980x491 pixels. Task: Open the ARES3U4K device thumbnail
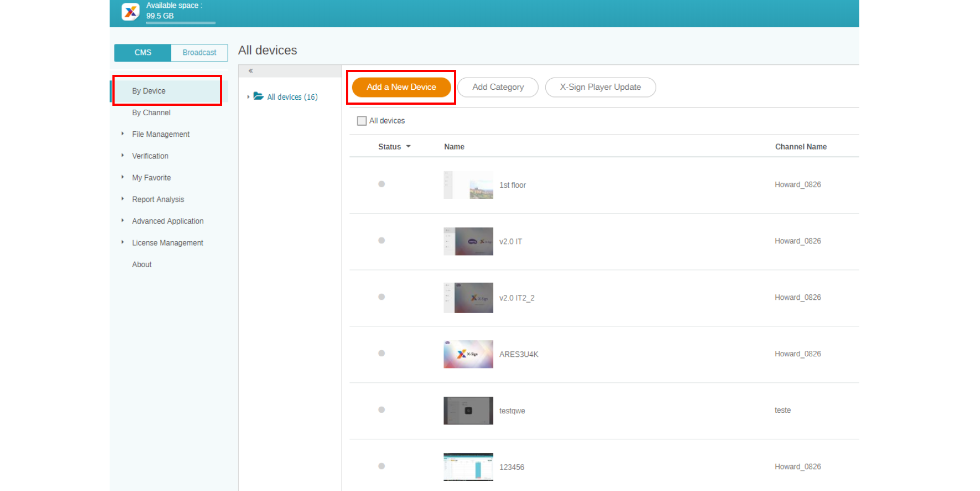click(x=468, y=354)
